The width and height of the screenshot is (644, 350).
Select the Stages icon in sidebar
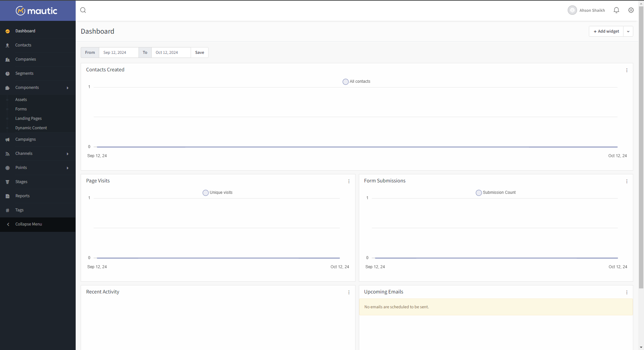[7, 181]
